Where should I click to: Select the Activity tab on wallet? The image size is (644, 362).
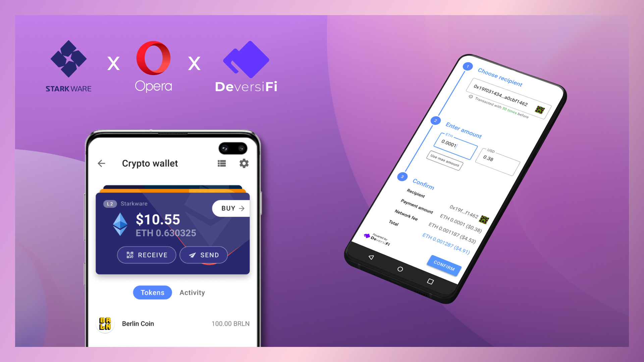[193, 292]
